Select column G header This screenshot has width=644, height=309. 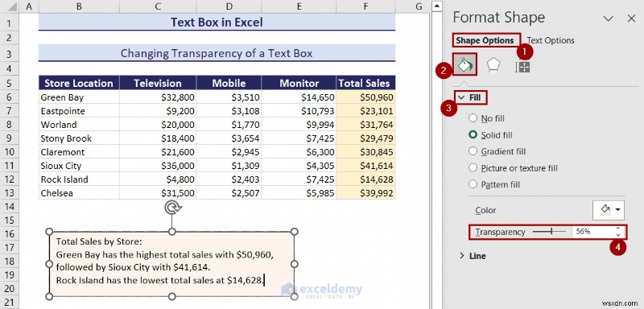[419, 6]
